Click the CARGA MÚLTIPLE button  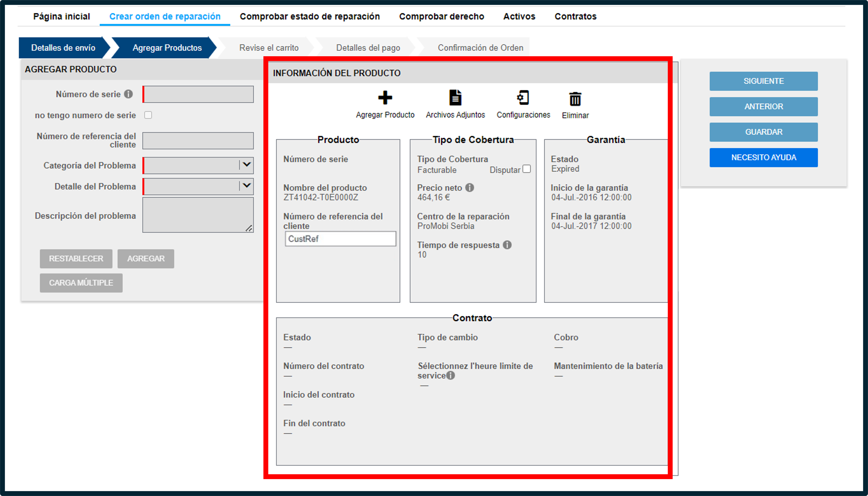click(x=81, y=283)
